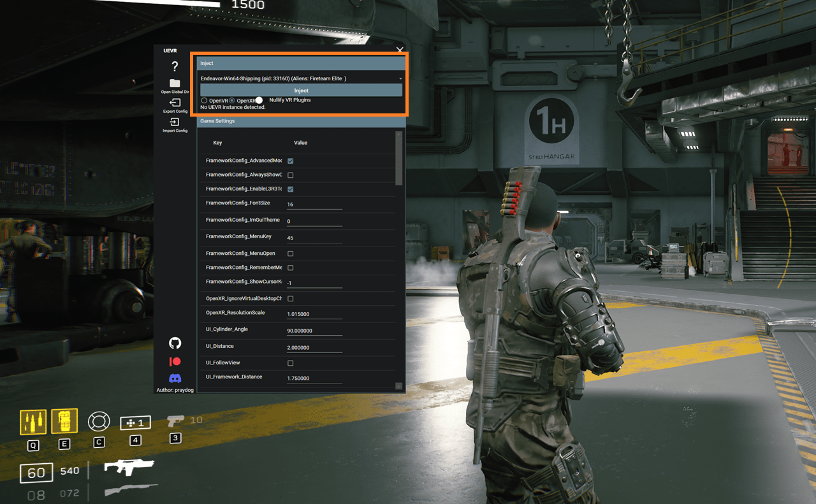Click the 4 key hint icon
Image resolution: width=816 pixels, height=504 pixels.
point(135,440)
